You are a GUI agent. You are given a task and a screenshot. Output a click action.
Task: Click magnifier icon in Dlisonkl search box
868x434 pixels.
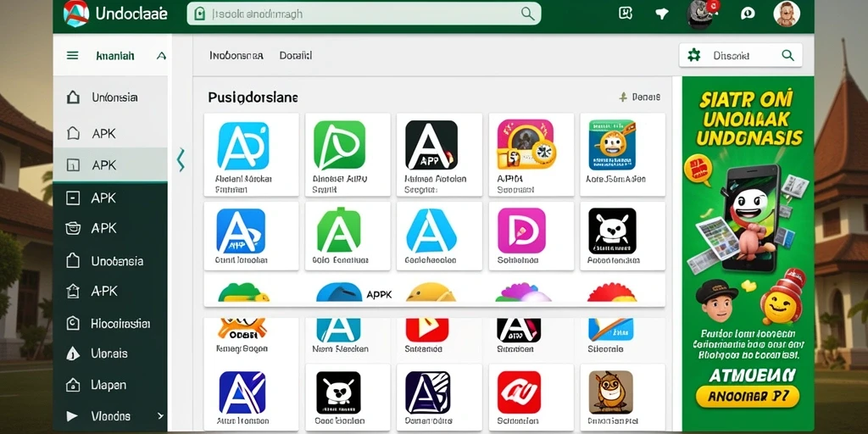click(x=787, y=55)
